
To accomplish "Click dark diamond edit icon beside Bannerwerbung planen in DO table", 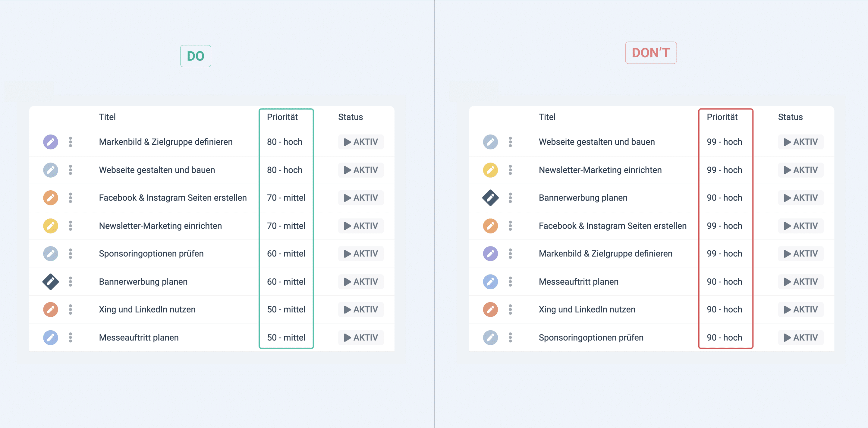I will click(51, 282).
